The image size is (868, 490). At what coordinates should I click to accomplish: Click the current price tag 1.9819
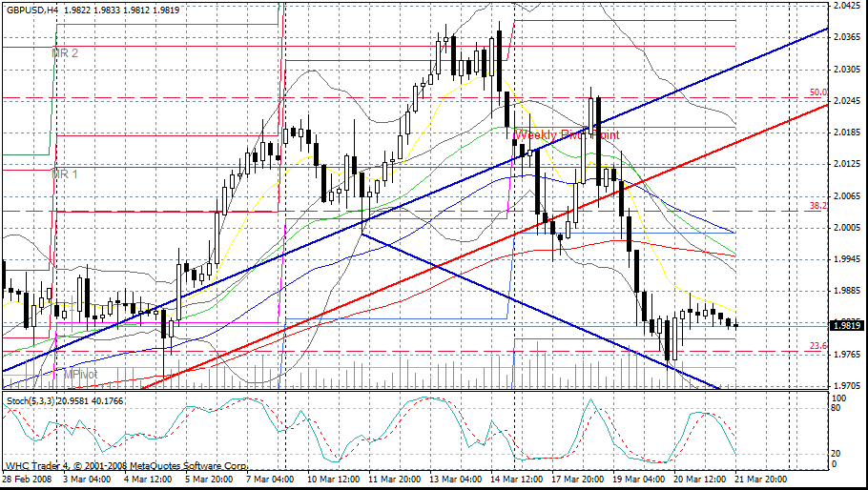coord(847,325)
